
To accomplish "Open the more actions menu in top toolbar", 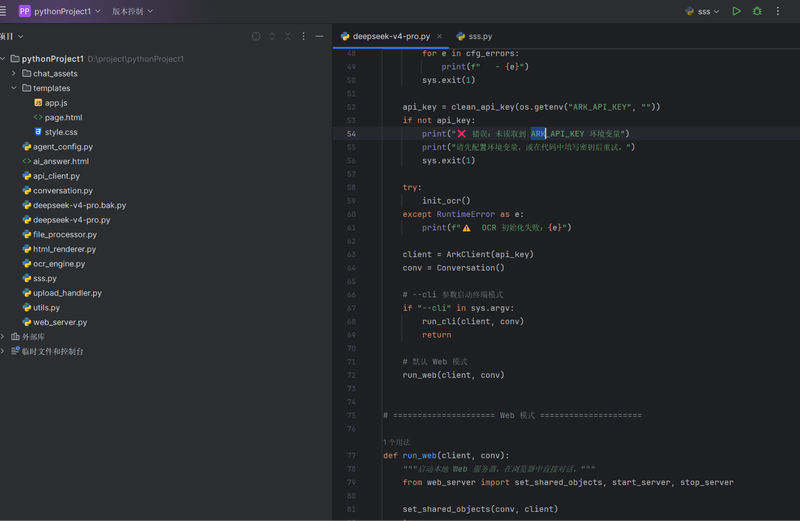I will 778,11.
